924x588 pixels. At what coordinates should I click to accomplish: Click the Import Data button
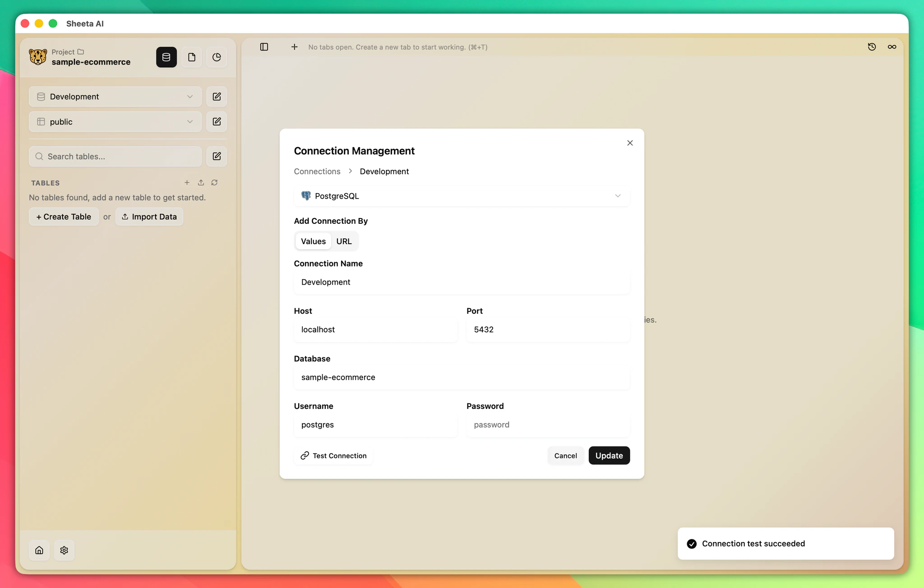(149, 217)
